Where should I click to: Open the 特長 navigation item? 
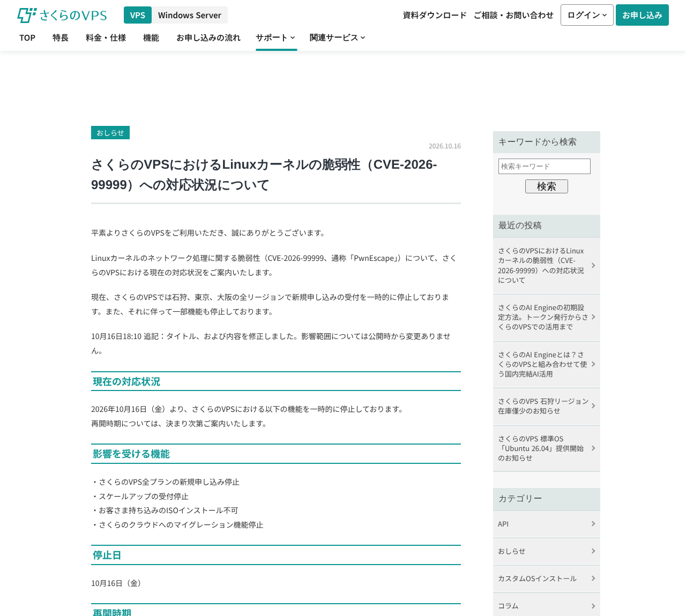point(61,37)
